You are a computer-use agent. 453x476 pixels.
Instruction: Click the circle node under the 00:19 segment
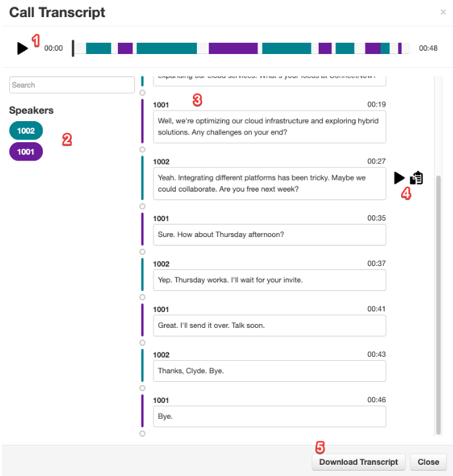coord(143,149)
